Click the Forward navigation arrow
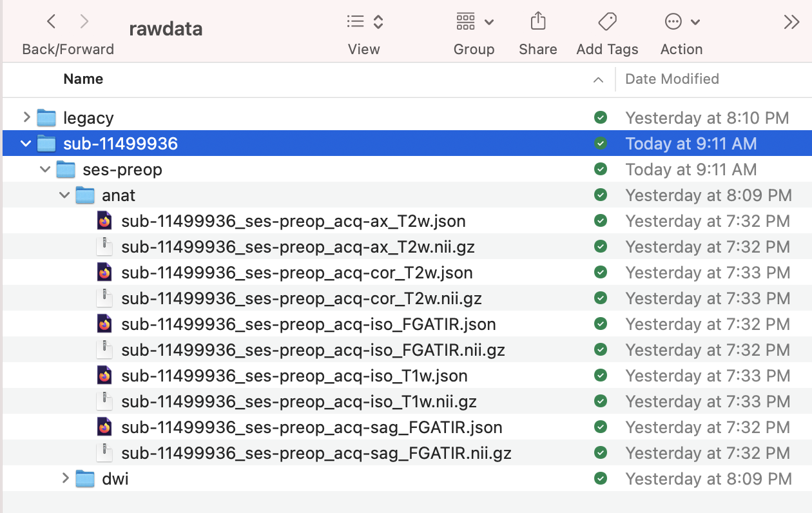 pos(84,21)
